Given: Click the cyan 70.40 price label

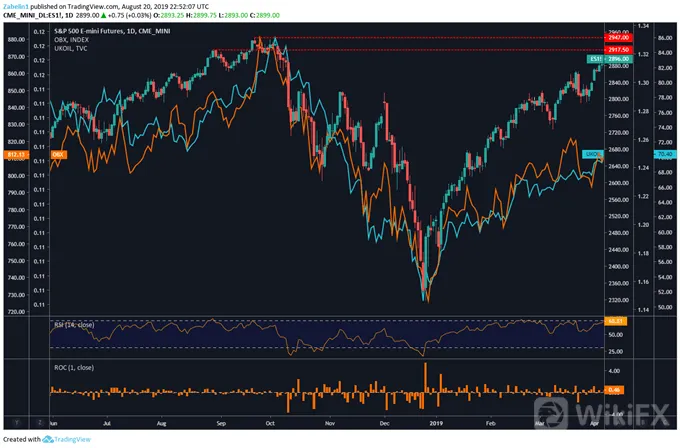Looking at the screenshot, I should 665,154.
